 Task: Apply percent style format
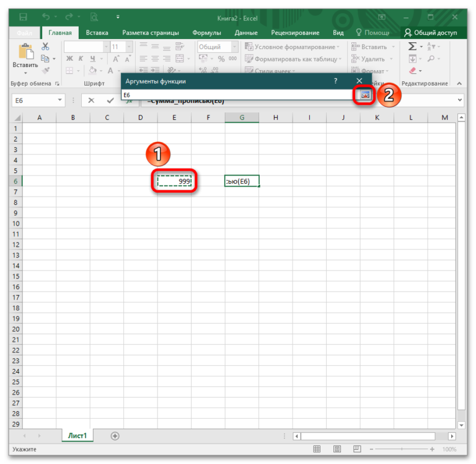221,59
